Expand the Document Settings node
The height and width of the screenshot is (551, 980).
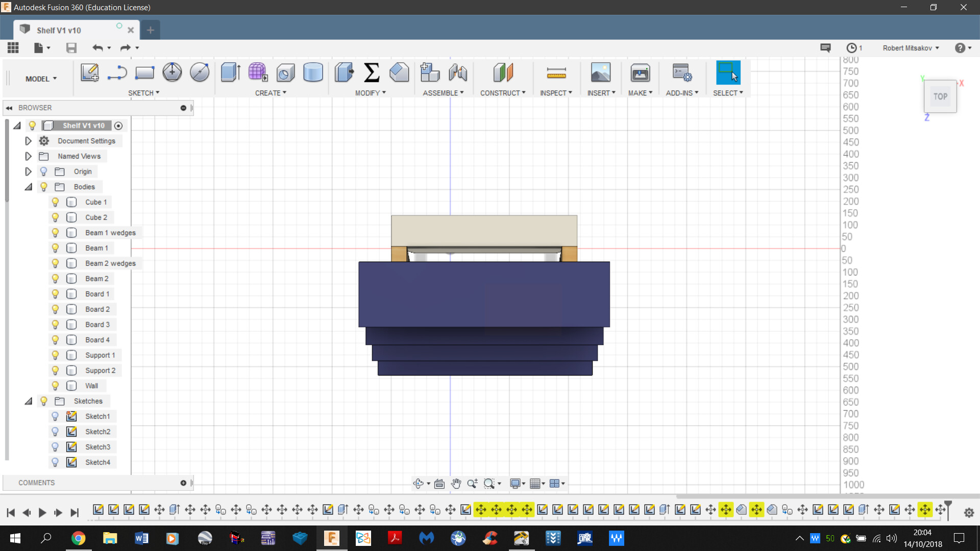(28, 141)
